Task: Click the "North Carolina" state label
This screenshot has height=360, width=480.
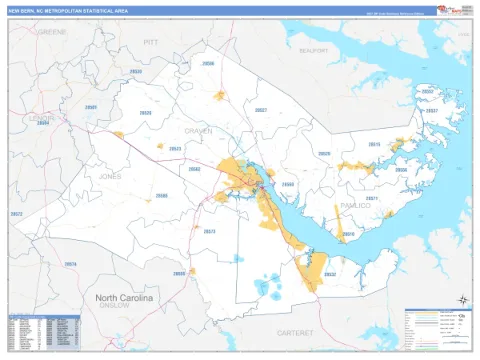Action: (124, 298)
